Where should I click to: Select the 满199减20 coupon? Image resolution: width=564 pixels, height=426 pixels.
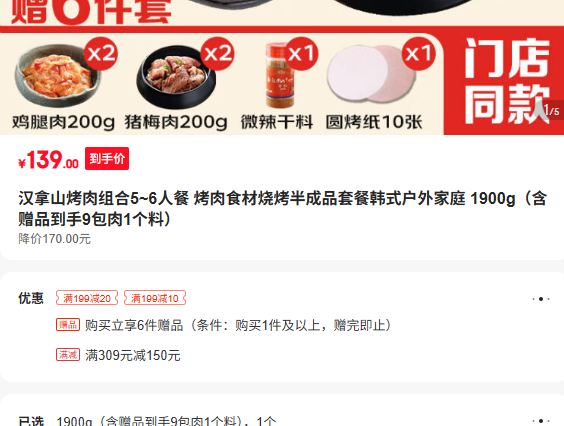[x=87, y=298]
